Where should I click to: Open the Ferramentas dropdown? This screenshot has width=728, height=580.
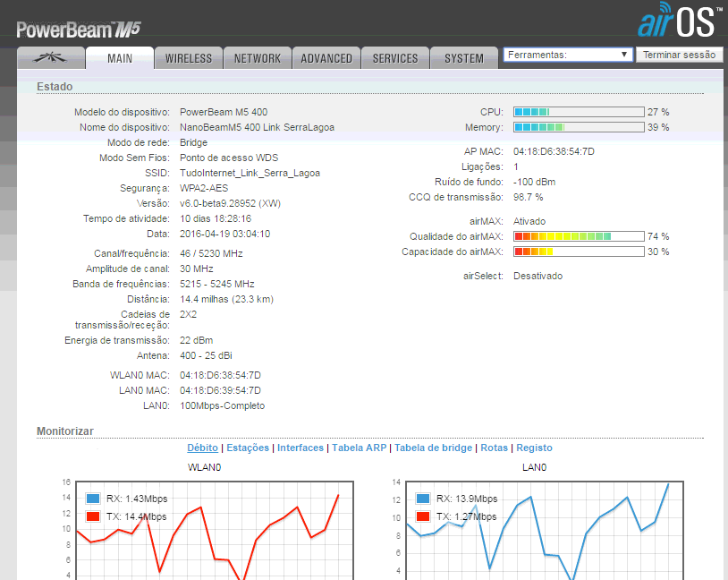[568, 55]
